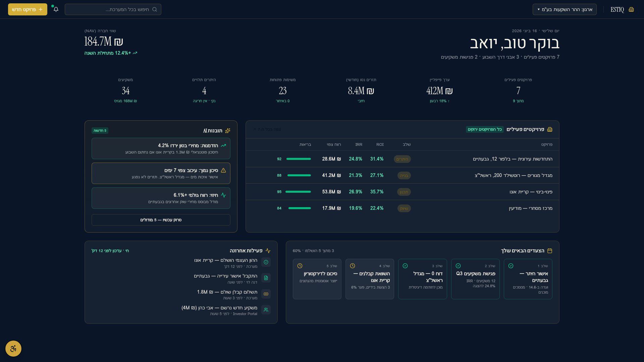Viewport: 644px width, 362px height.
Task: Toggle the step 3 completed checkmark
Action: 405,266
